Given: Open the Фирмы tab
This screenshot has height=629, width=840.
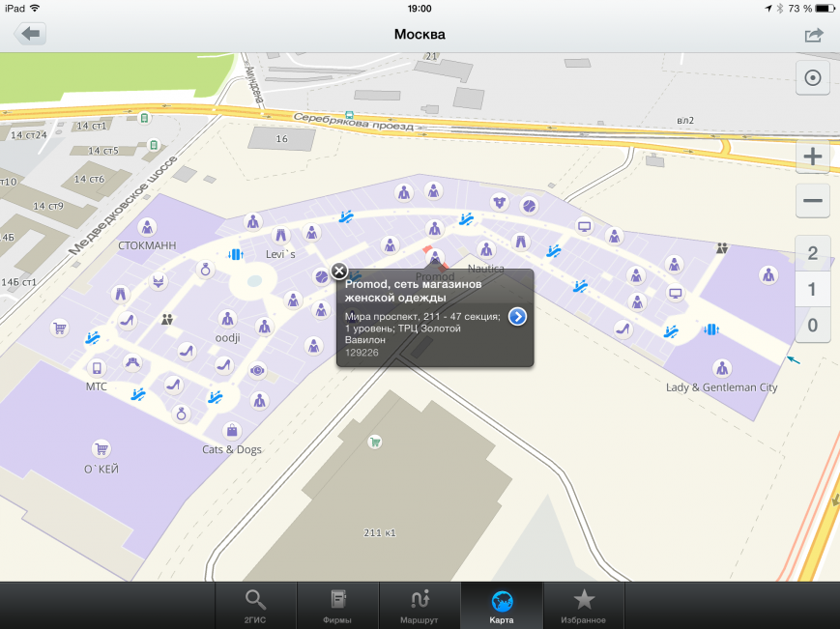Looking at the screenshot, I should click(337, 606).
